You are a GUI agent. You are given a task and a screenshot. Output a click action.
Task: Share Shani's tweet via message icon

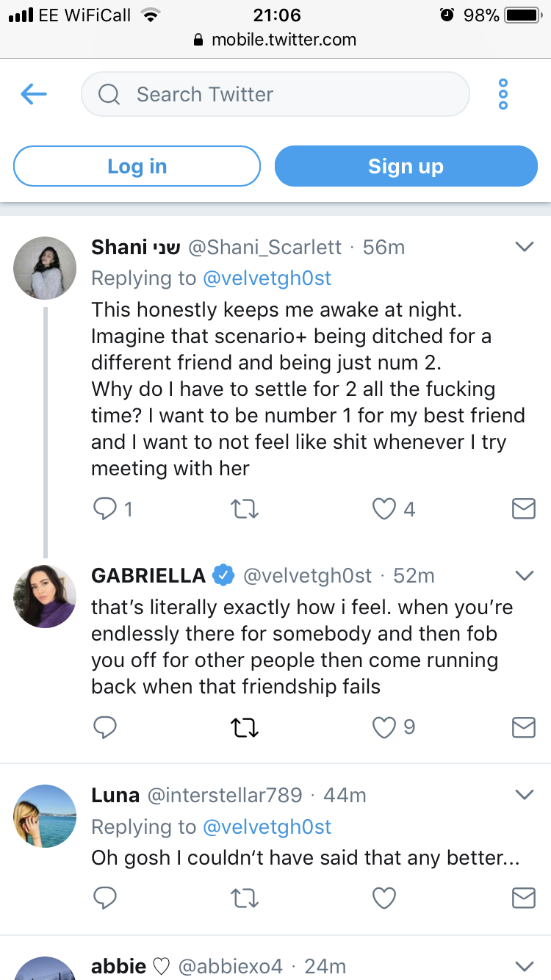pyautogui.click(x=523, y=508)
